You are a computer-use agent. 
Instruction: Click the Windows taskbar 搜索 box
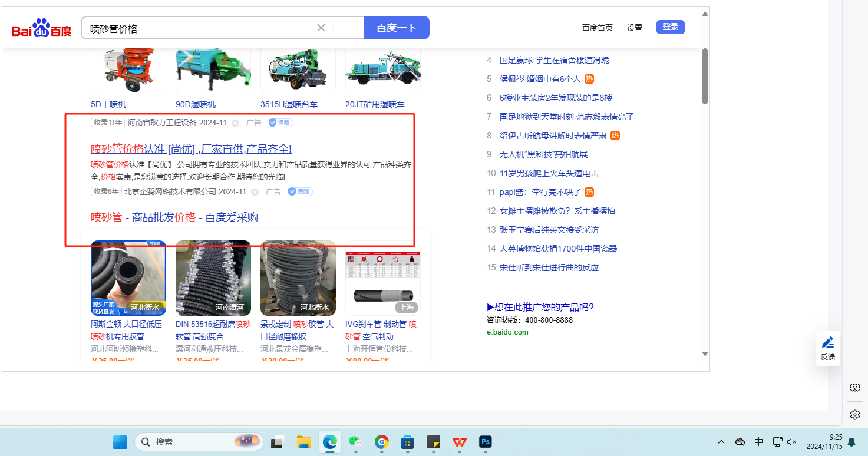pyautogui.click(x=199, y=442)
